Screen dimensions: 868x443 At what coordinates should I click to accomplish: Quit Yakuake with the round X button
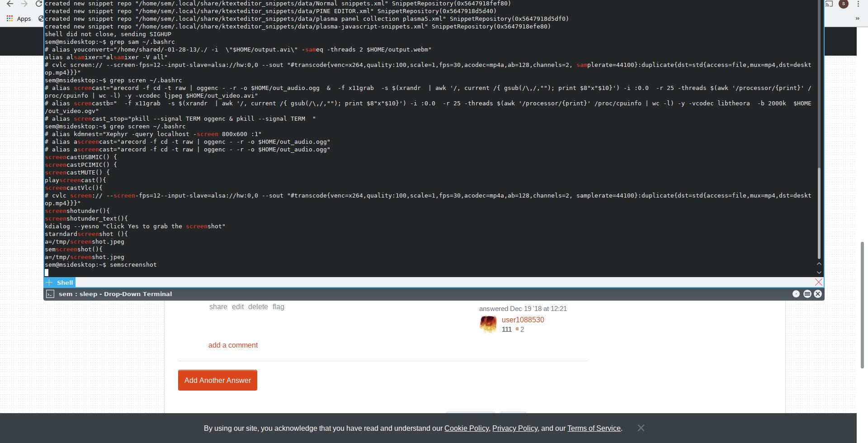818,294
